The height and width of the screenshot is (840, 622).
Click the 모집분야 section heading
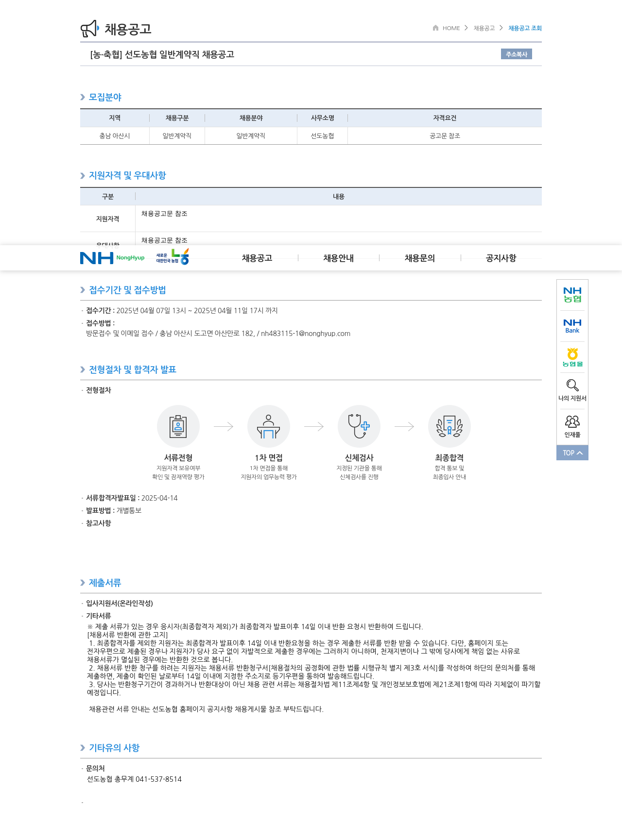105,97
